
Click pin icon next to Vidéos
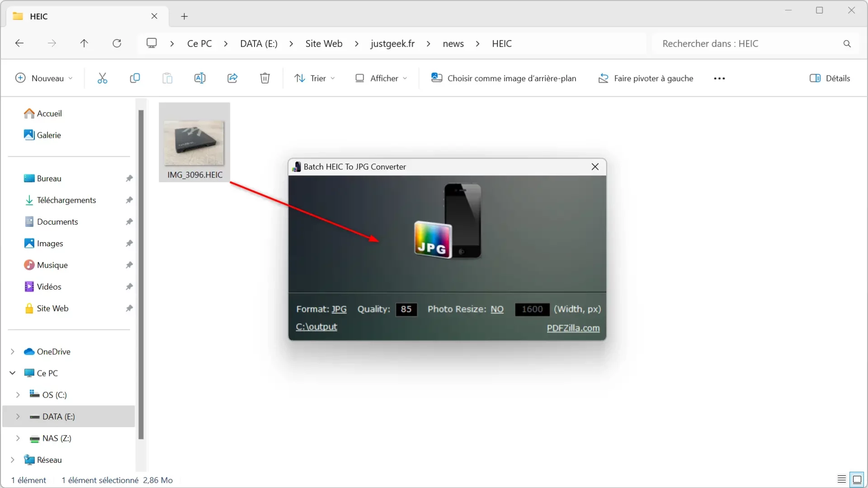(x=129, y=287)
